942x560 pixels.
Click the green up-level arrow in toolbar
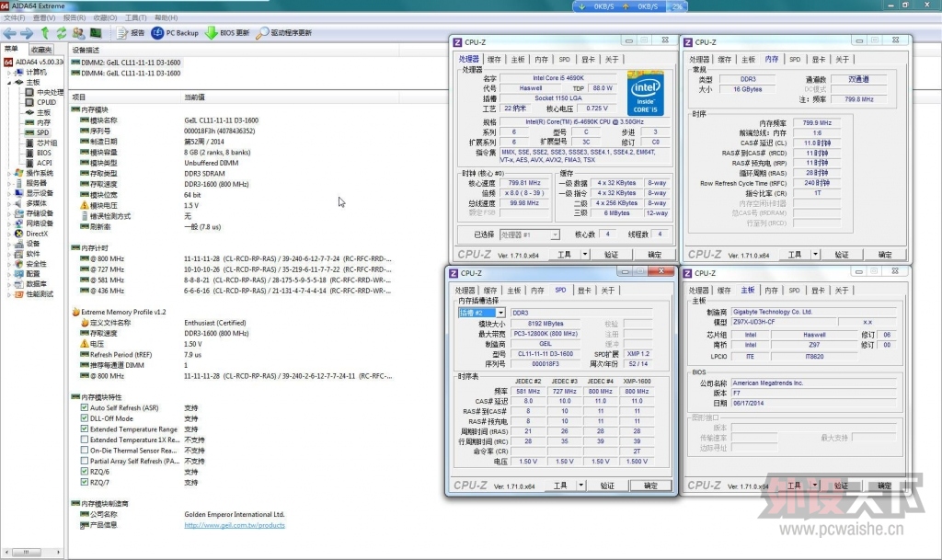(45, 33)
